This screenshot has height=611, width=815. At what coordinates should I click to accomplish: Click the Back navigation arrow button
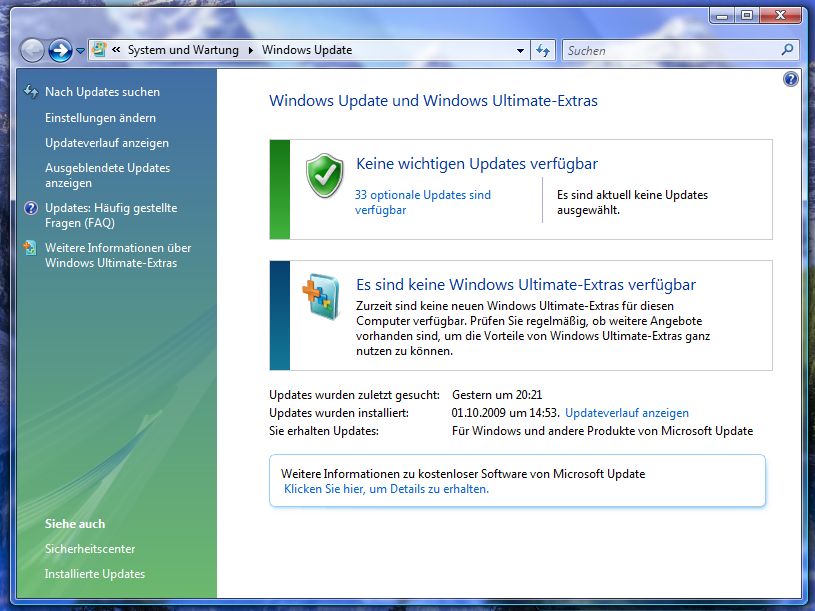click(x=32, y=51)
